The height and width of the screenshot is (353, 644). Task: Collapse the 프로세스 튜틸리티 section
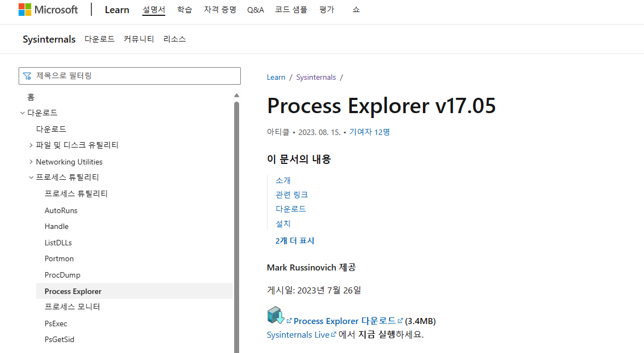pyautogui.click(x=31, y=178)
